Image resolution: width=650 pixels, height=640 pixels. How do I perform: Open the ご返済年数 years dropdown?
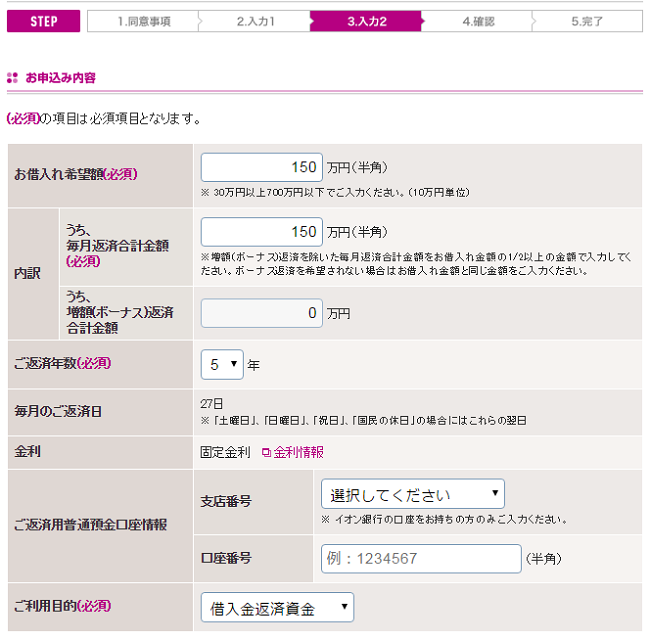222,364
